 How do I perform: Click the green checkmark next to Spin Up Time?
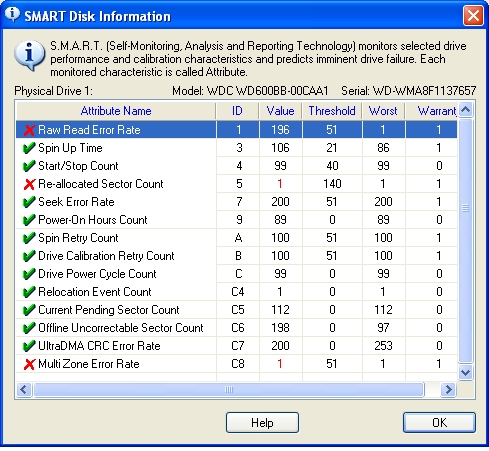[29, 148]
